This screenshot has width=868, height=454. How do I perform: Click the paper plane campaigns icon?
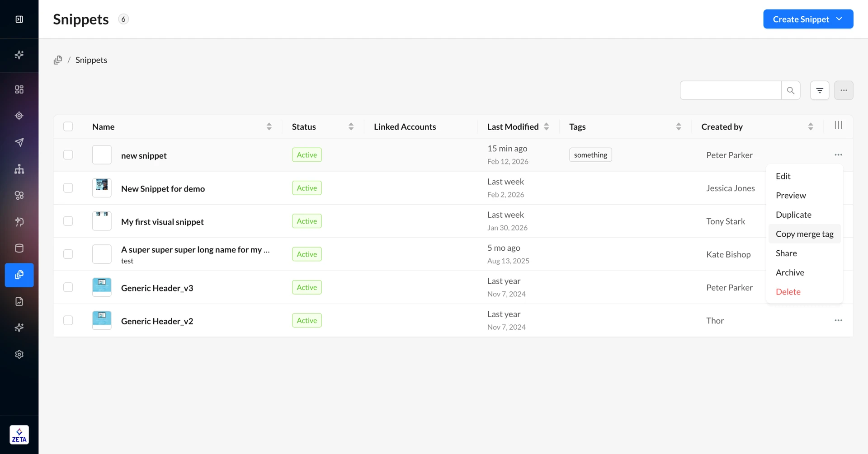click(19, 142)
